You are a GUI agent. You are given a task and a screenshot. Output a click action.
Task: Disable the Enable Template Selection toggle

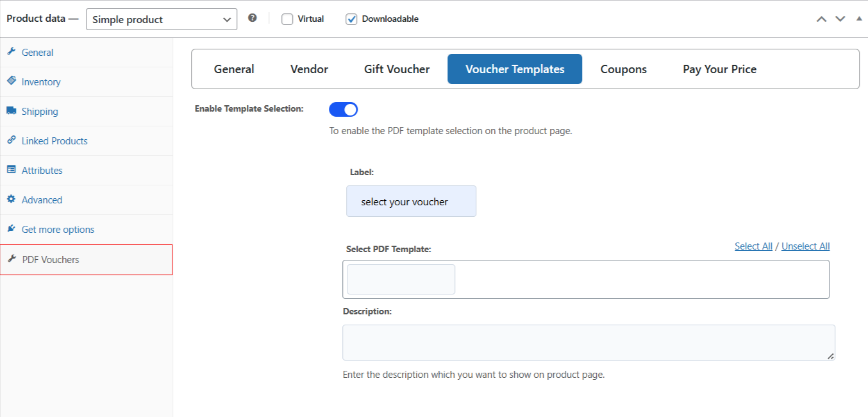pos(344,110)
